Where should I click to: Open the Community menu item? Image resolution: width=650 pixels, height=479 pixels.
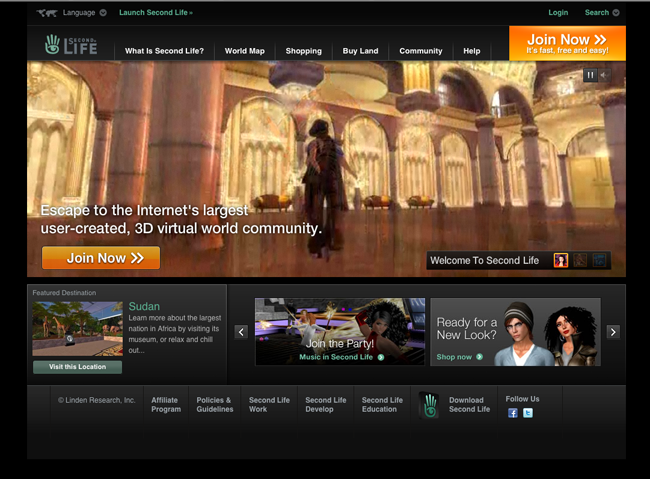pyautogui.click(x=421, y=51)
